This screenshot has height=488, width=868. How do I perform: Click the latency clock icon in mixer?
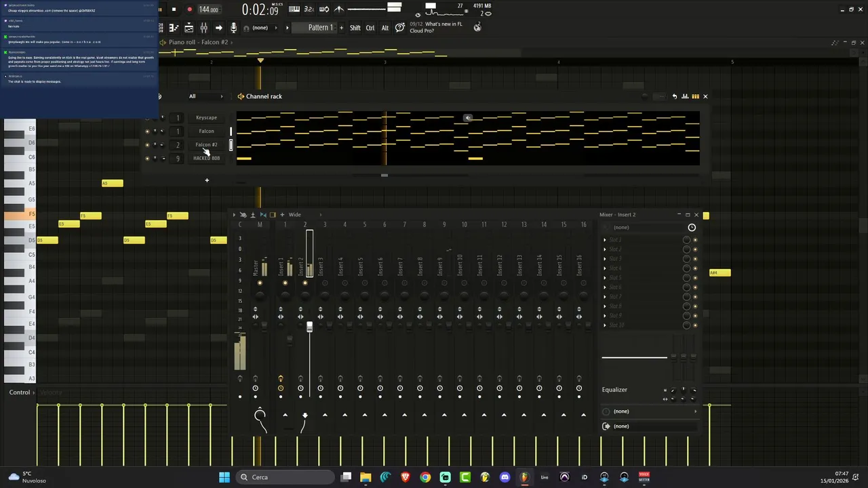pyautogui.click(x=692, y=228)
